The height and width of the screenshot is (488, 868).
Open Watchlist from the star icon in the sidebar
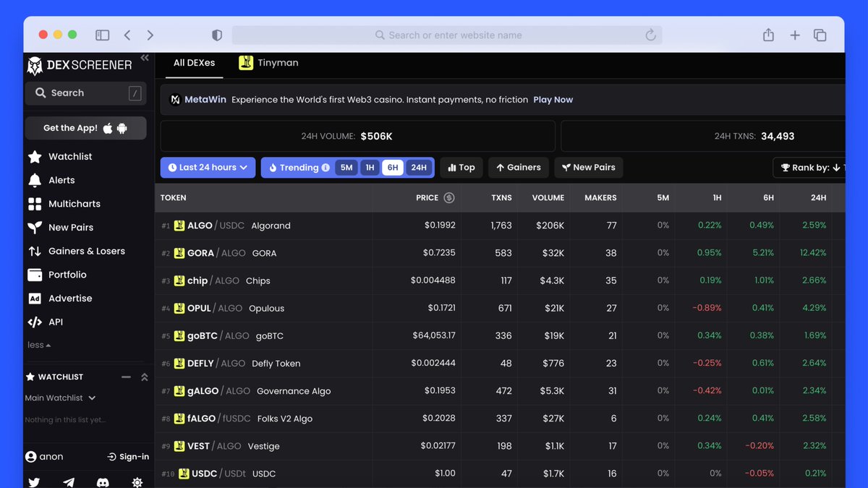coord(35,157)
